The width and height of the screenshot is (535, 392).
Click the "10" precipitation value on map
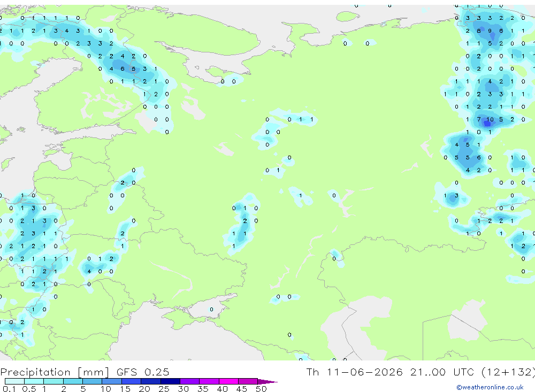(490, 119)
